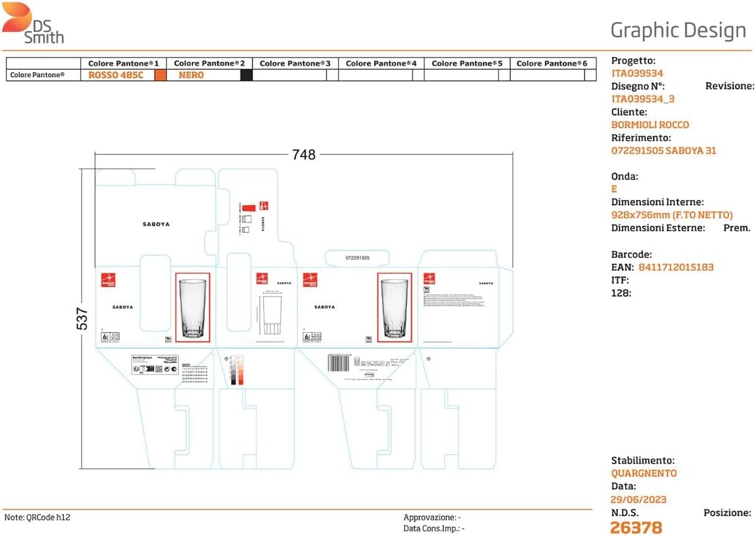Click the project number ITA039534
756x536 pixels.
pos(637,73)
